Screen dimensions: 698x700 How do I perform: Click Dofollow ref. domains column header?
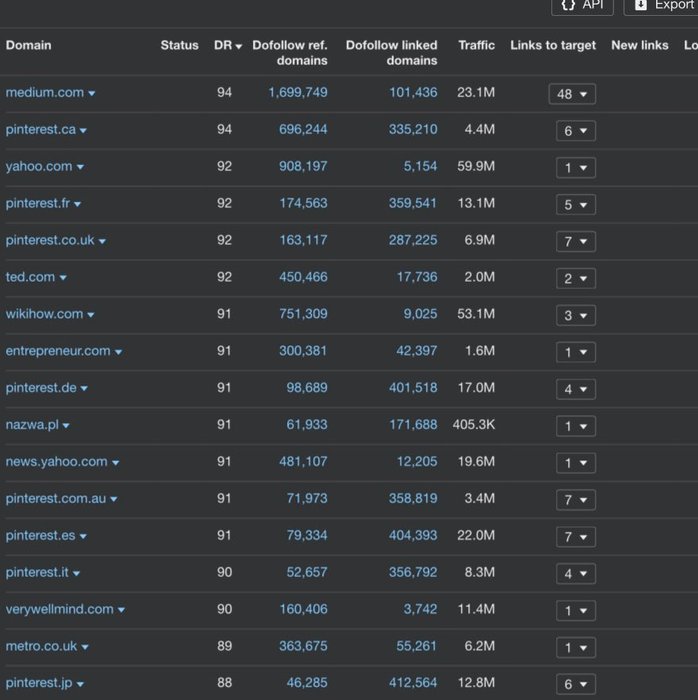pyautogui.click(x=290, y=53)
